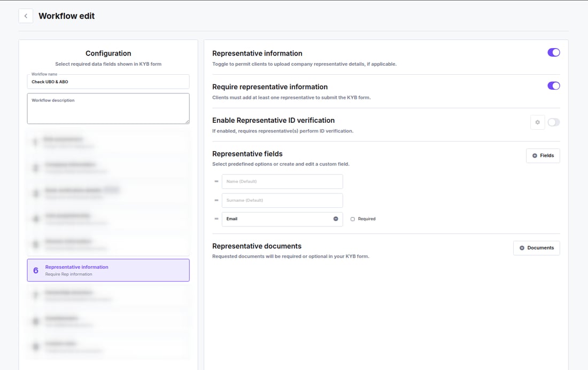This screenshot has height=370, width=588.
Task: Click the Representative documents heading
Action: (257, 246)
